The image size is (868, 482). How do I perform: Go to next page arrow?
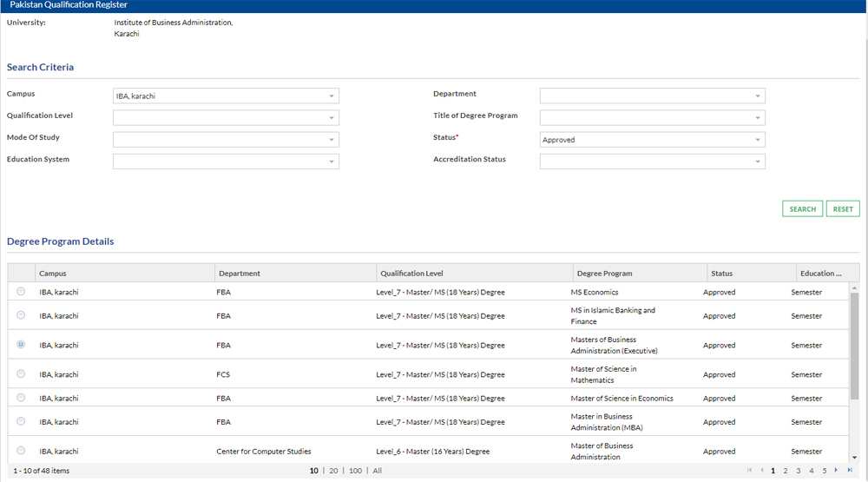[836, 471]
